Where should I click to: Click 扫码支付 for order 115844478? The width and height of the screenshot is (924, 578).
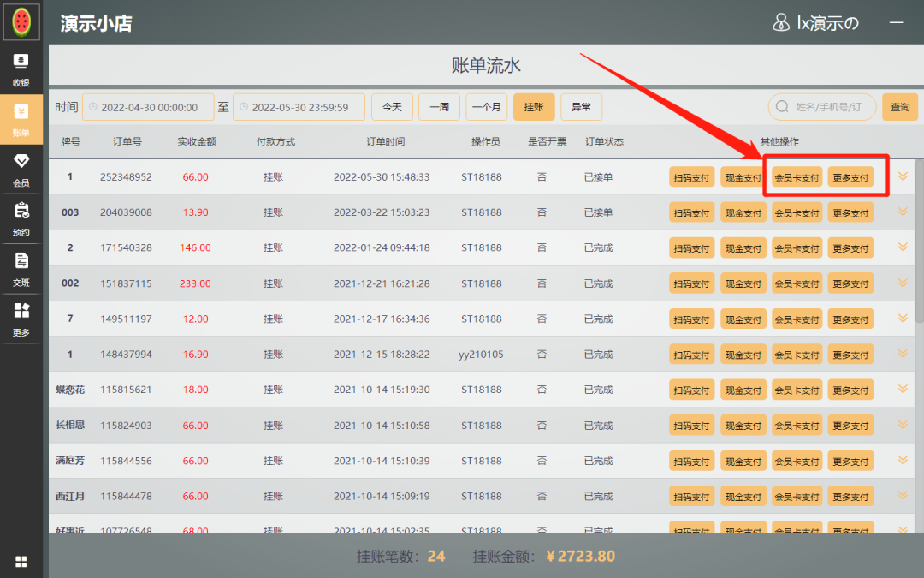[691, 497]
